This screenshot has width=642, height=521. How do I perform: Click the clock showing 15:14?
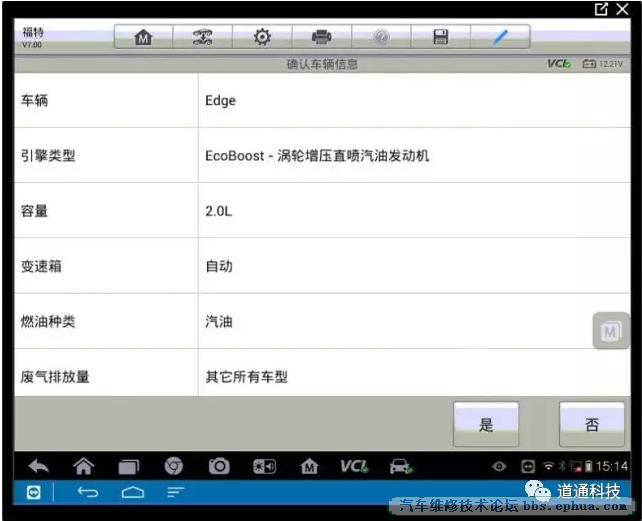pos(611,466)
